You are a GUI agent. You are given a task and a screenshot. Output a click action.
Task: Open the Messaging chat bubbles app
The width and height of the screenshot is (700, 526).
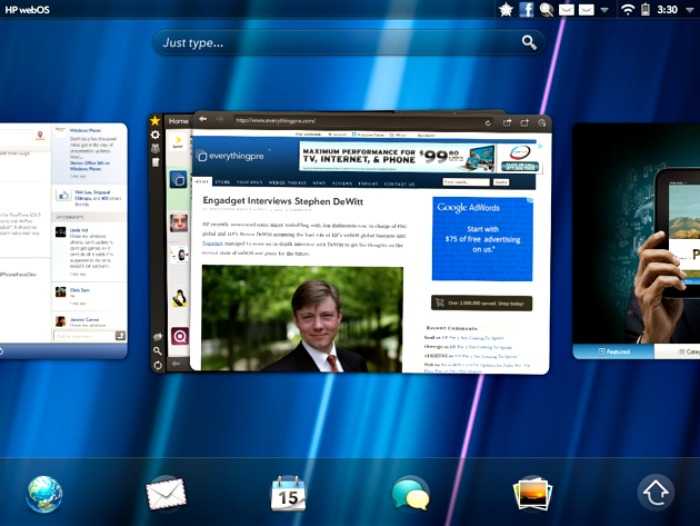[410, 493]
